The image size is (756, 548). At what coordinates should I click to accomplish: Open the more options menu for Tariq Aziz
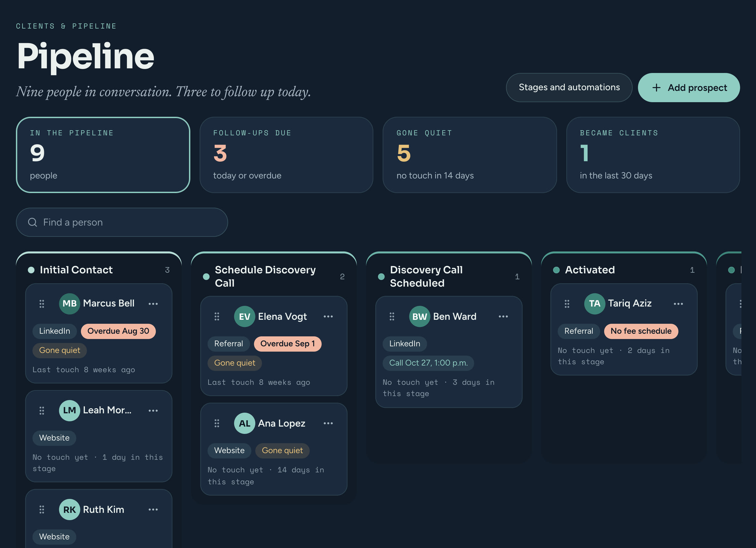(678, 304)
